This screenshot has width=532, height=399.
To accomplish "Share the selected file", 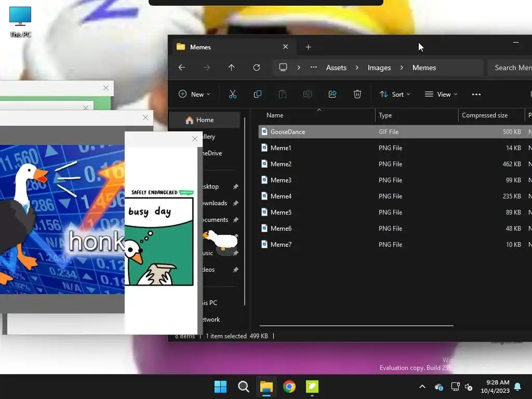I will pyautogui.click(x=332, y=95).
